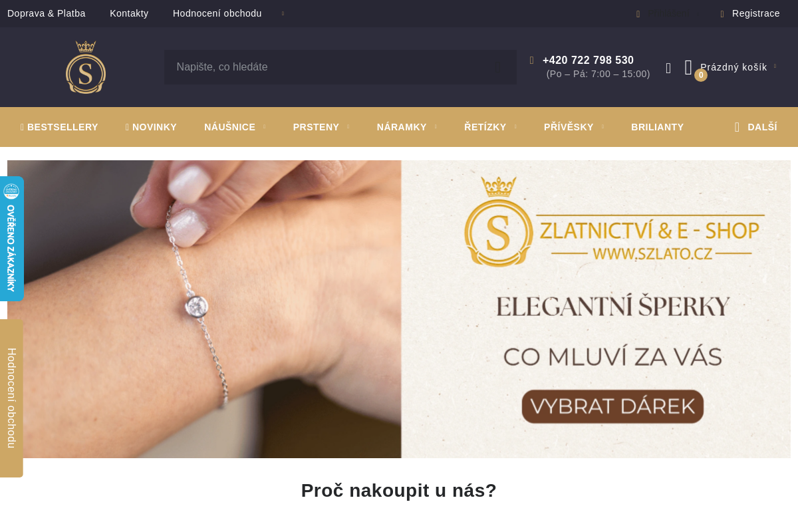Open the Další menu
Viewport: 798px width, 532px height.
point(755,127)
